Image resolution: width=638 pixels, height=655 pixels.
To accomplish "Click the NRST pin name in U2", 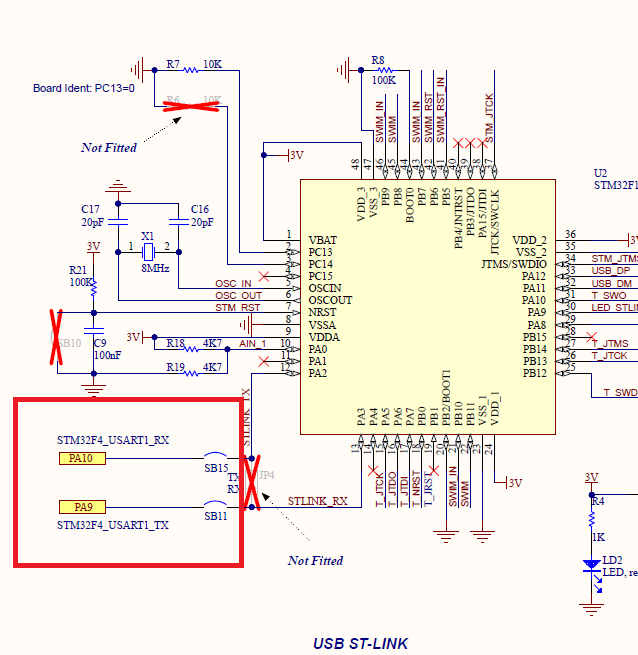I will (x=322, y=312).
